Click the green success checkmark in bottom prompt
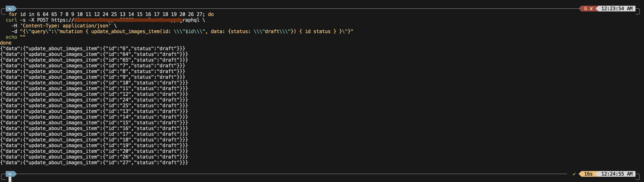The height and width of the screenshot is (182, 644). [x=574, y=174]
